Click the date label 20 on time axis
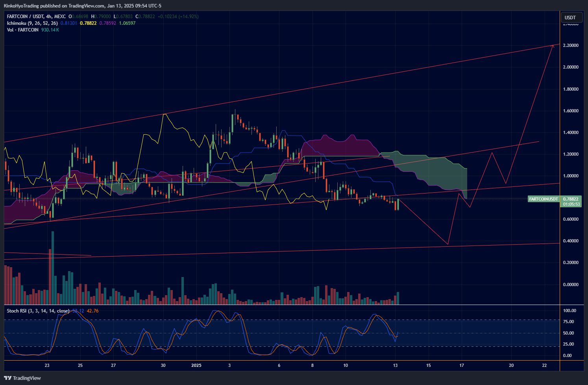This screenshot has width=588, height=385. (x=511, y=365)
